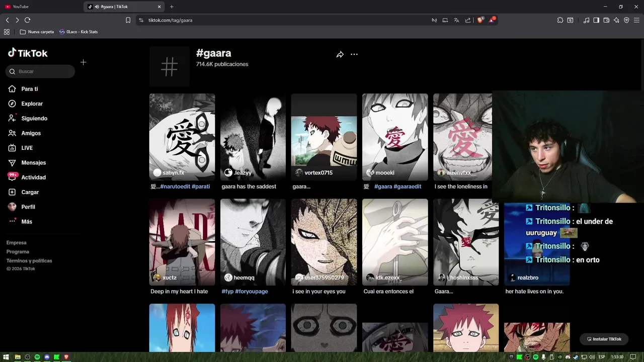Open the video by .leazyy
The height and width of the screenshot is (362, 644).
[x=253, y=137]
